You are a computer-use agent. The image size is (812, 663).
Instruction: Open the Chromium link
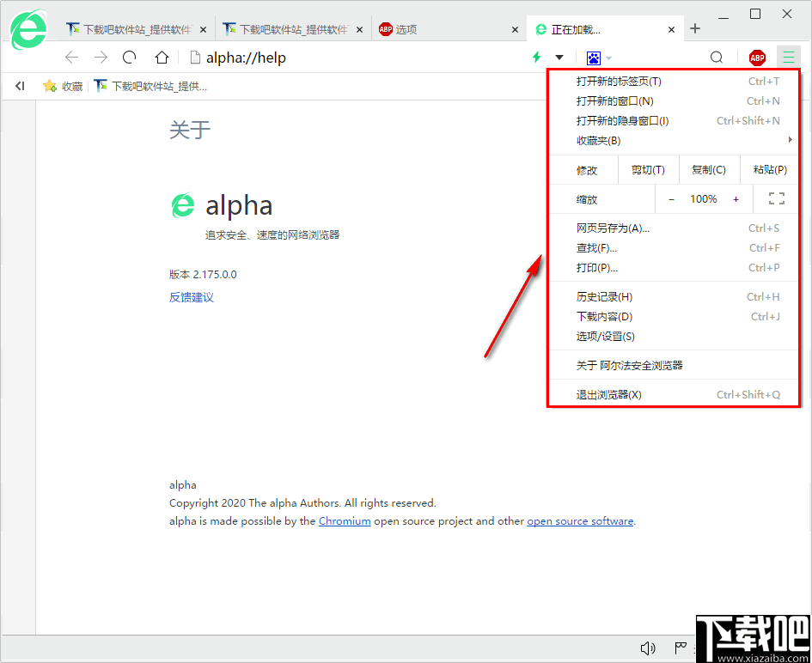point(344,520)
